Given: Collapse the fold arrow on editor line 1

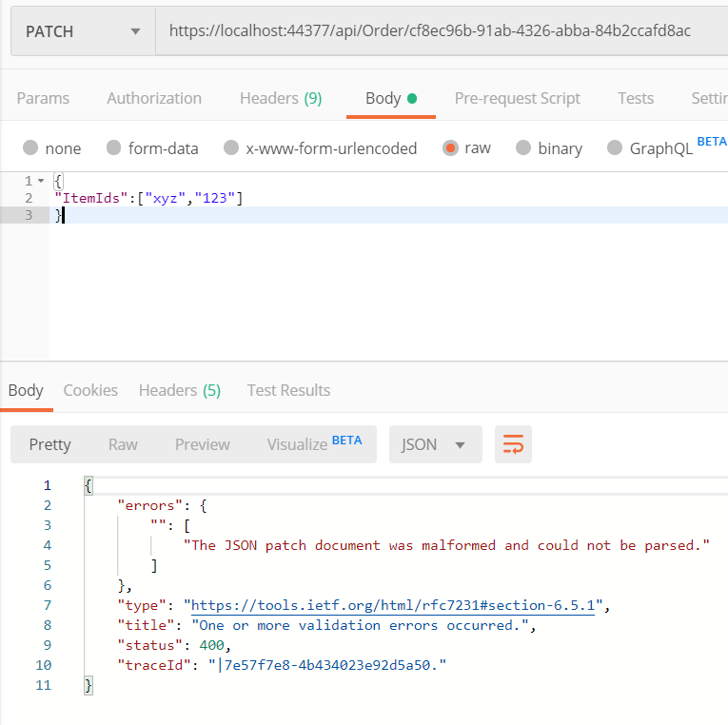Looking at the screenshot, I should (x=41, y=181).
